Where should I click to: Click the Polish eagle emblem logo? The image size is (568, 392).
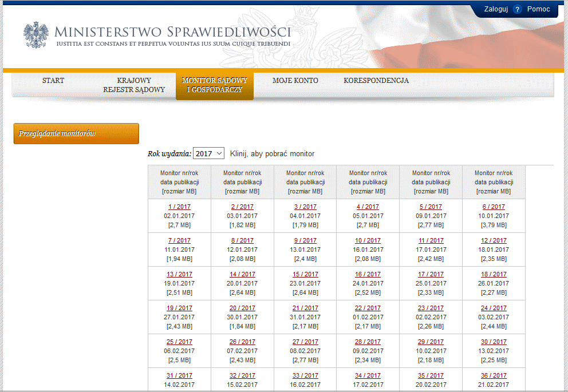(36, 35)
